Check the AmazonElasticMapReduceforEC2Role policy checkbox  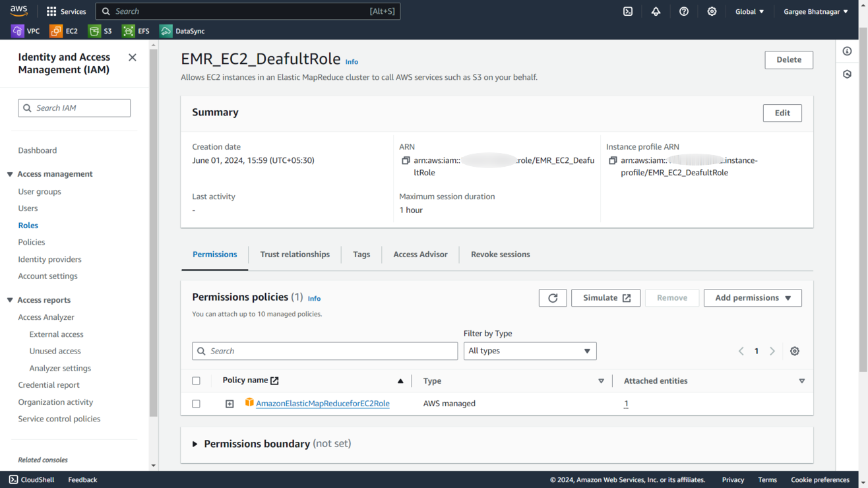tap(196, 404)
